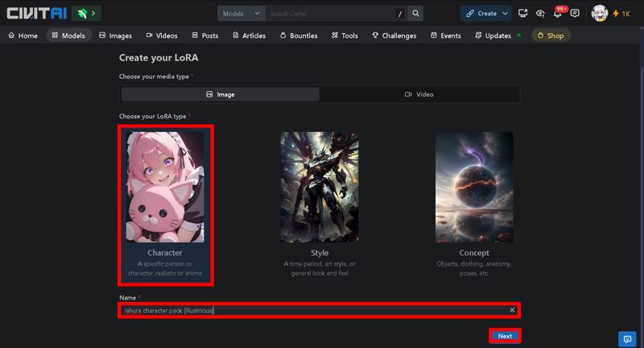Choose the Character LoRA type card

(165, 205)
